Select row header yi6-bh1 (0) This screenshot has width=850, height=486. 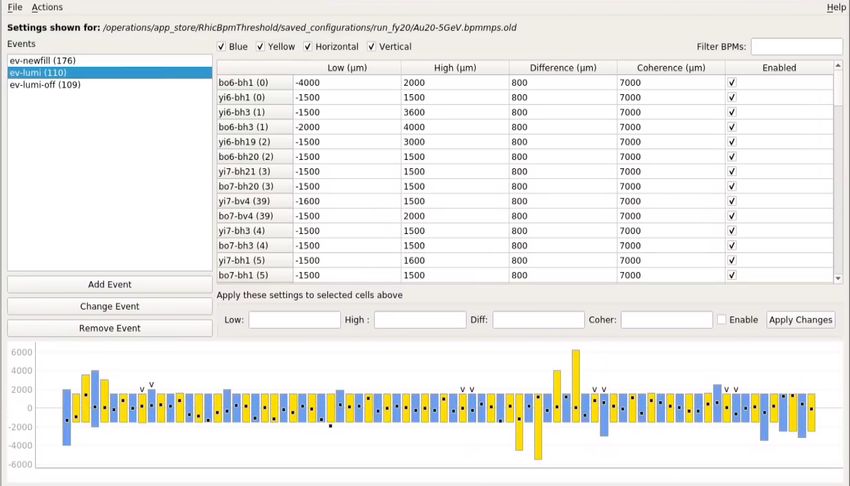point(255,98)
